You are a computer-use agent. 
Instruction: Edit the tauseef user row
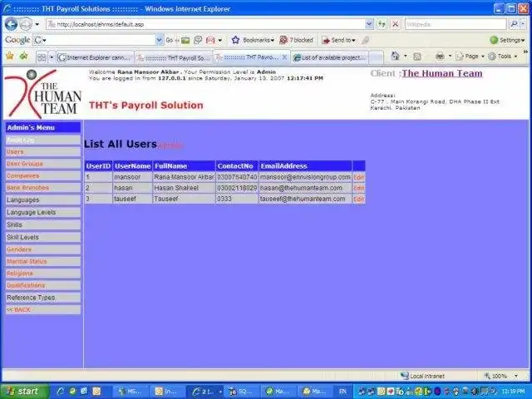pos(358,199)
